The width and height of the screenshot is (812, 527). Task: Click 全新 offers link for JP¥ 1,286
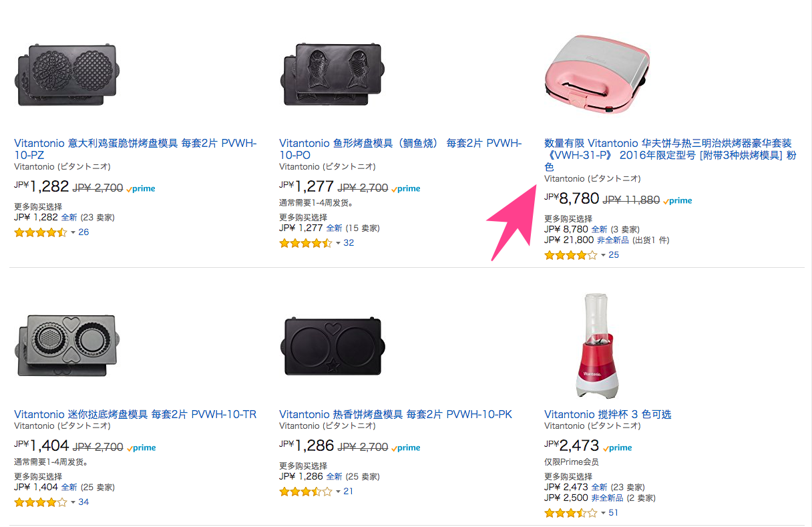[334, 477]
